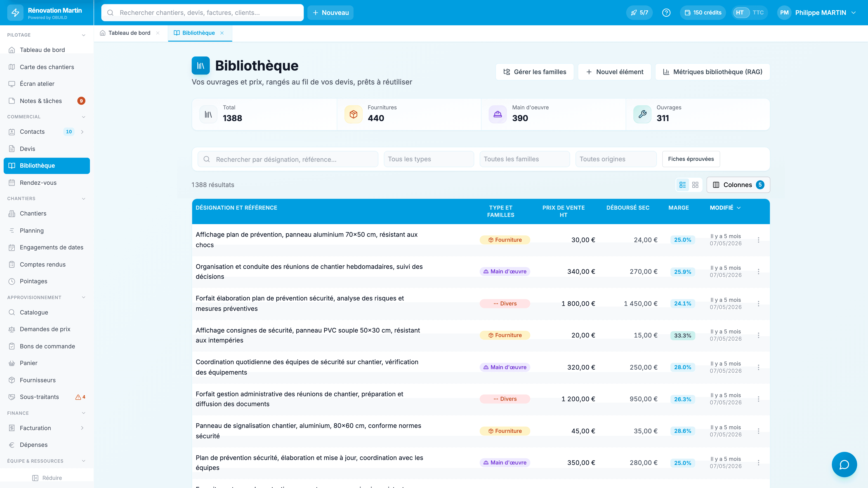Click the 5/7 rocket progress badge
The height and width of the screenshot is (488, 868).
coord(639,12)
